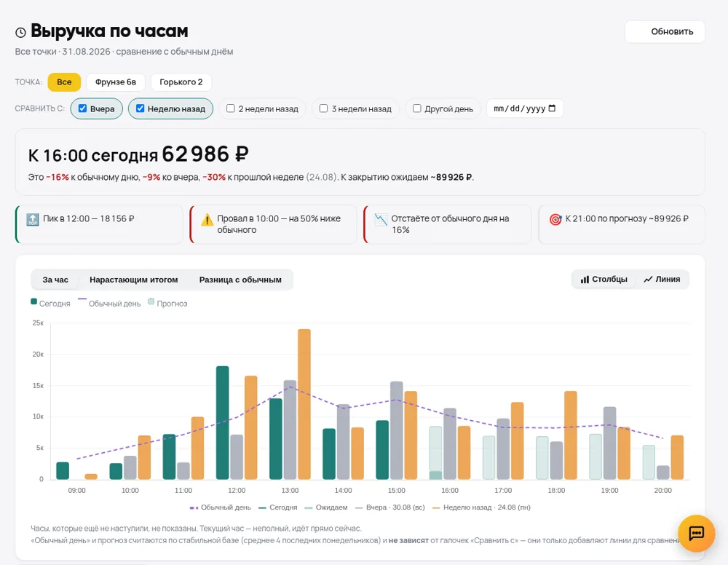728x565 pixels.
Task: Click the tallest orange bar at 13:00
Action: 304,404
